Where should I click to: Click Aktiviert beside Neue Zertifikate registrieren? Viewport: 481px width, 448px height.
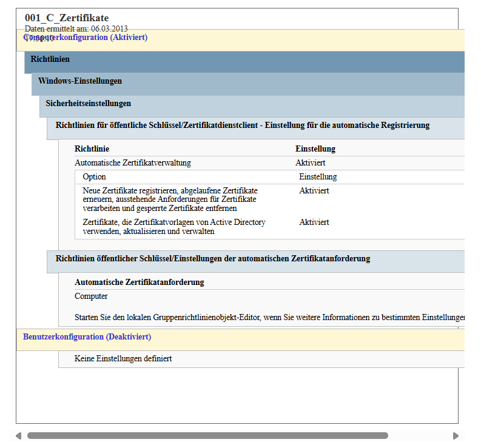click(314, 191)
